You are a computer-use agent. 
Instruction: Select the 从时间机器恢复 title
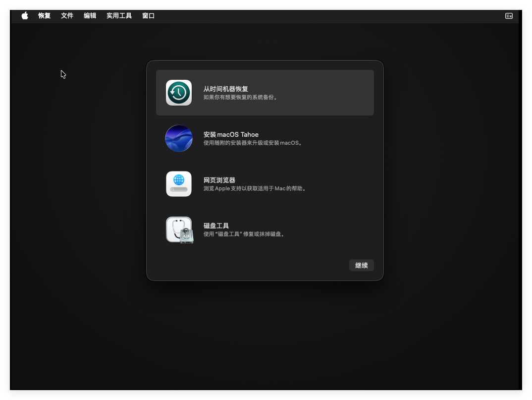coord(225,89)
